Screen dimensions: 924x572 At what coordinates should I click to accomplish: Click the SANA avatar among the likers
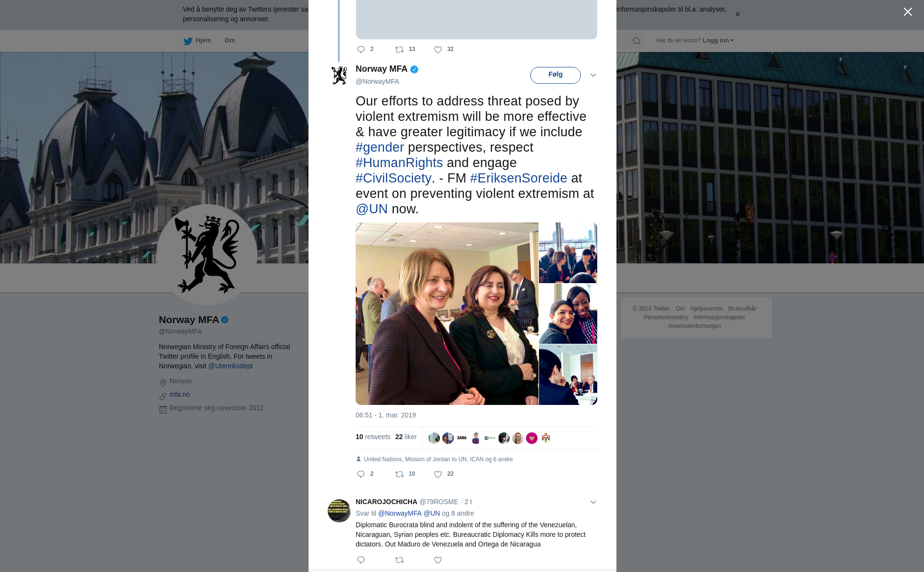(x=462, y=438)
